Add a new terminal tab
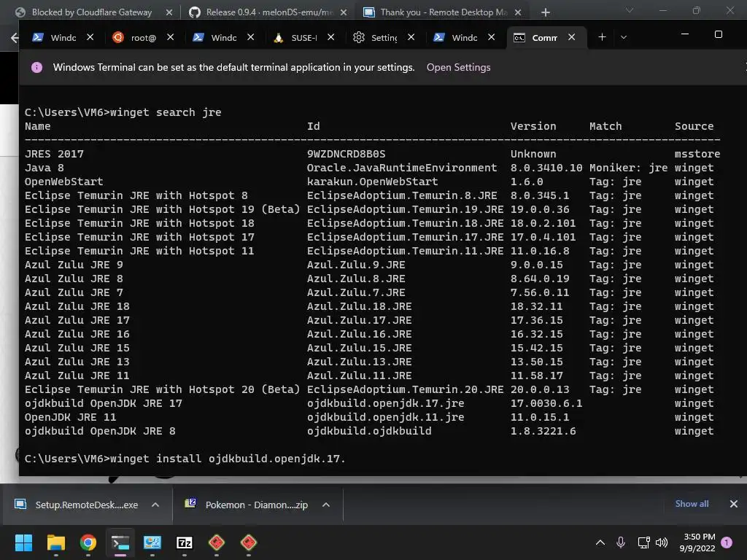The width and height of the screenshot is (747, 560). click(602, 37)
